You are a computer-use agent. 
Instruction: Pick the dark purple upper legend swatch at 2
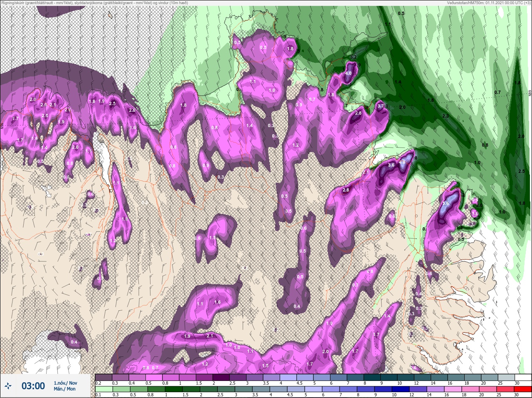[x=222, y=377]
